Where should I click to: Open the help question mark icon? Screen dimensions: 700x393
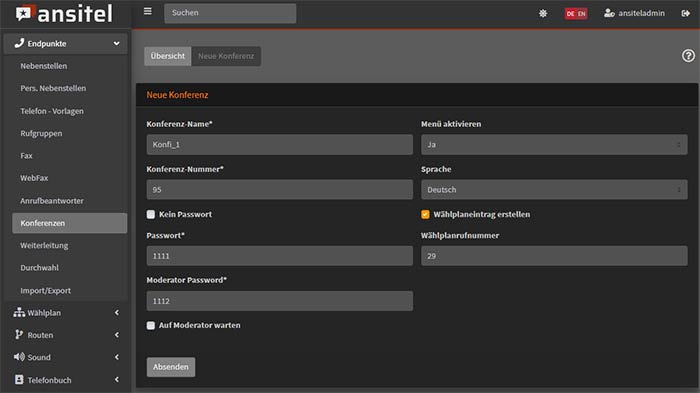click(x=688, y=56)
